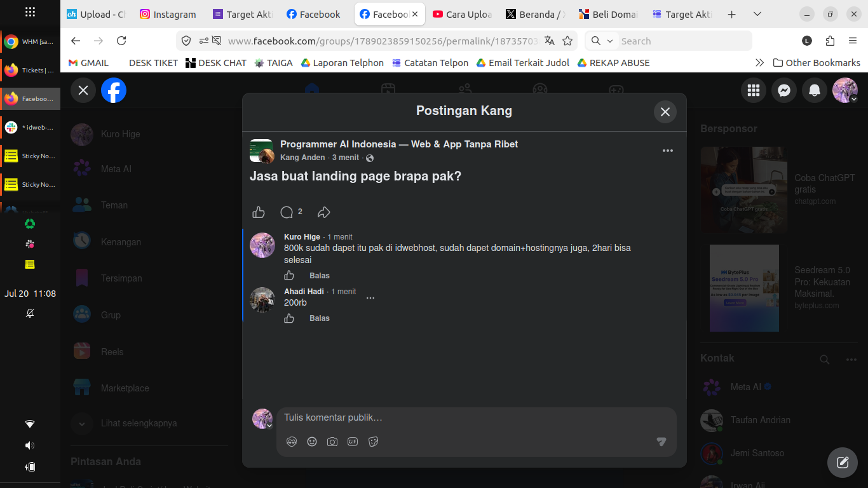
Task: List all tabs with the dropdown arrow
Action: tap(757, 14)
